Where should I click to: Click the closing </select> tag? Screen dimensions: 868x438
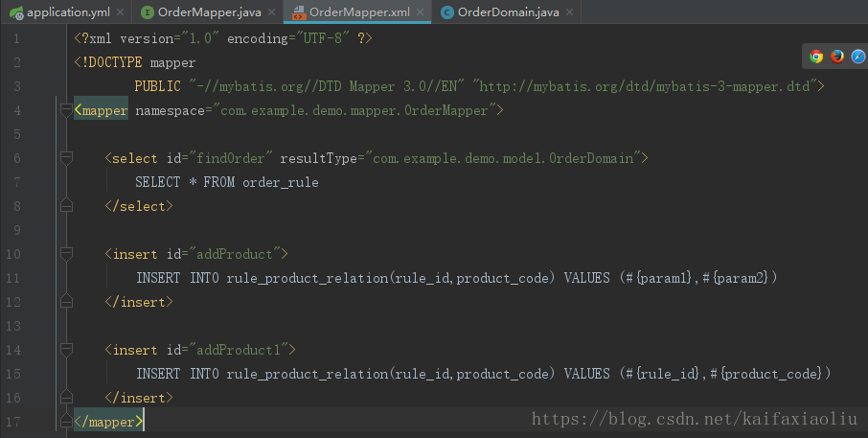click(139, 206)
